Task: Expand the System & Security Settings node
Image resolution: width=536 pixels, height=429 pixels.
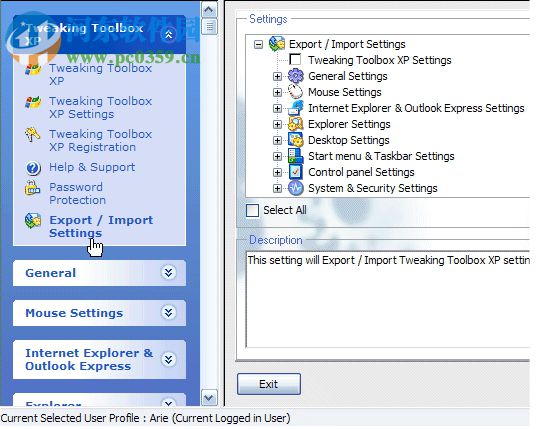Action: (277, 188)
